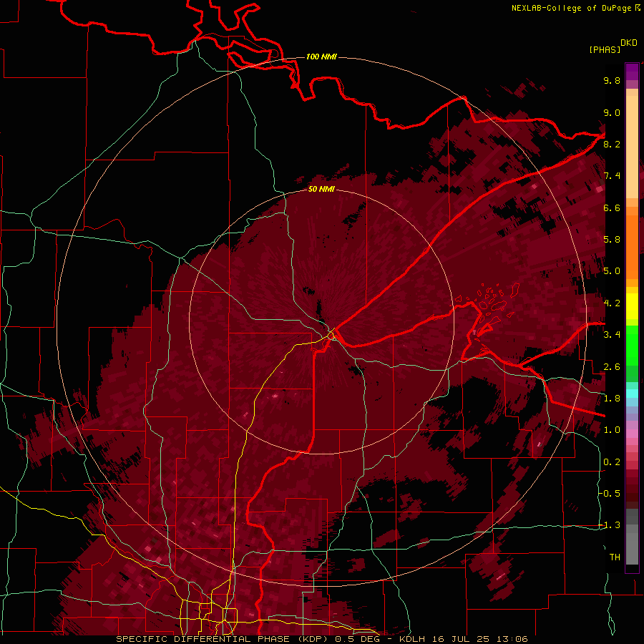Click the 0.2 scale value

tap(612, 462)
